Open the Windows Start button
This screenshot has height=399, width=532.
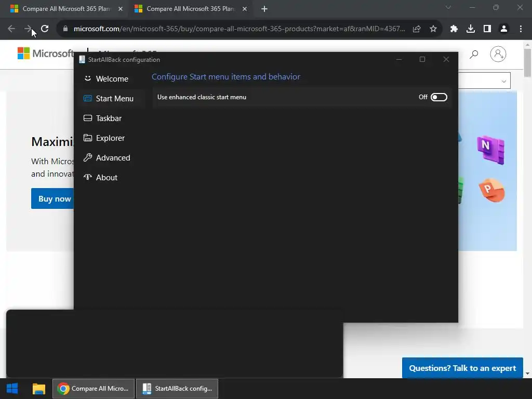pos(12,389)
